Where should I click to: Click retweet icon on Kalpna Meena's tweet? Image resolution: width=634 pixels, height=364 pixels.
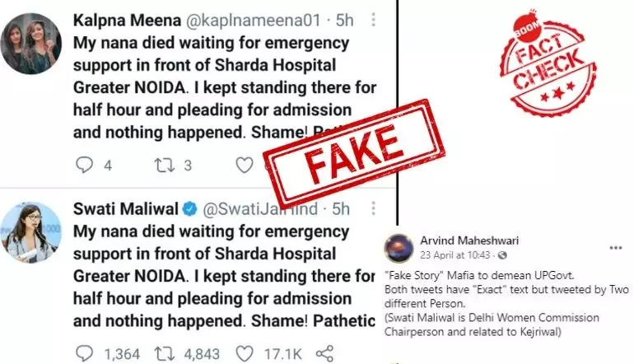coord(165,165)
